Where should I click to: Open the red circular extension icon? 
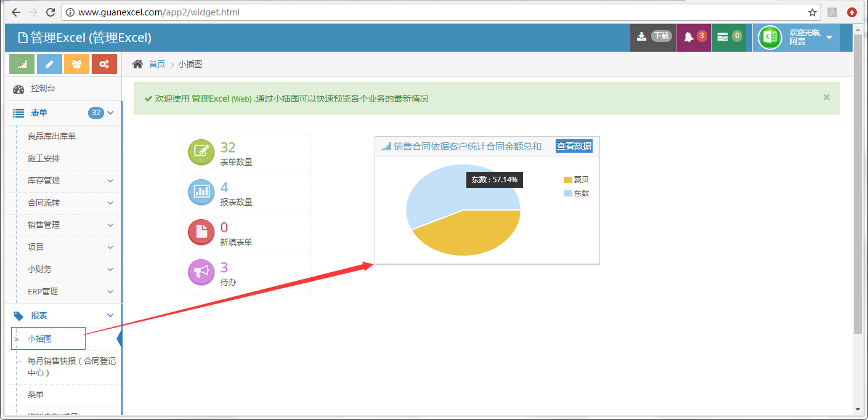(852, 12)
